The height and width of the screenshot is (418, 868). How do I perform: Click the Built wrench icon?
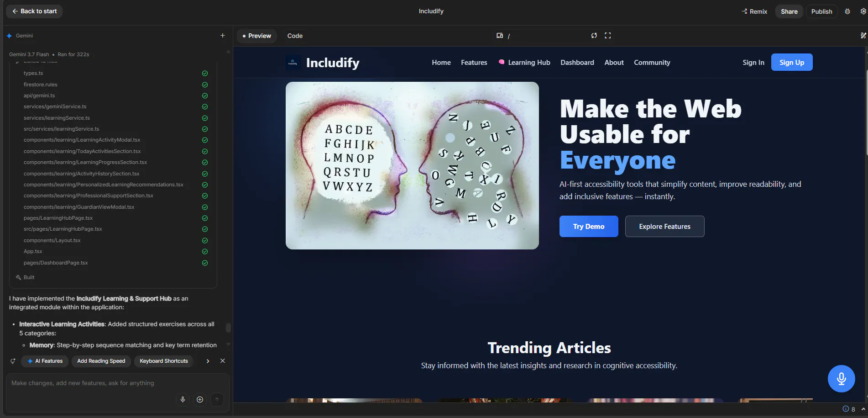19,277
